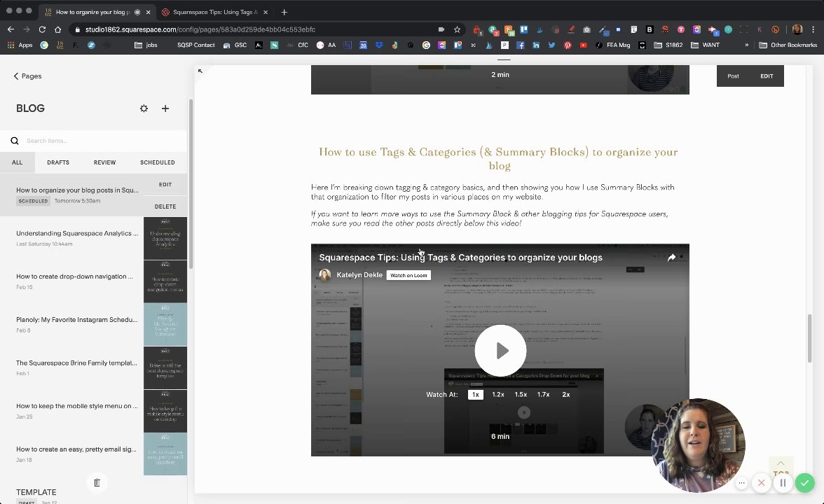
Task: Show the SCHEDULED posts tab
Action: click(x=157, y=162)
